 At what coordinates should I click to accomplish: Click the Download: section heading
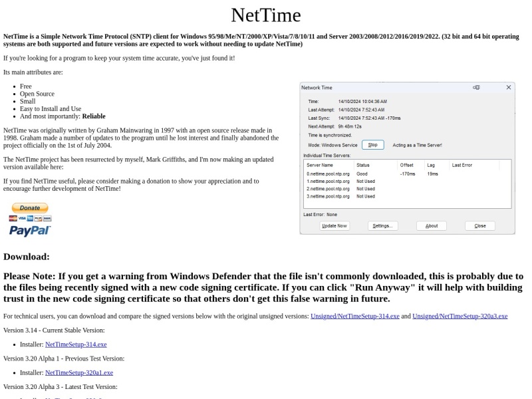27,257
